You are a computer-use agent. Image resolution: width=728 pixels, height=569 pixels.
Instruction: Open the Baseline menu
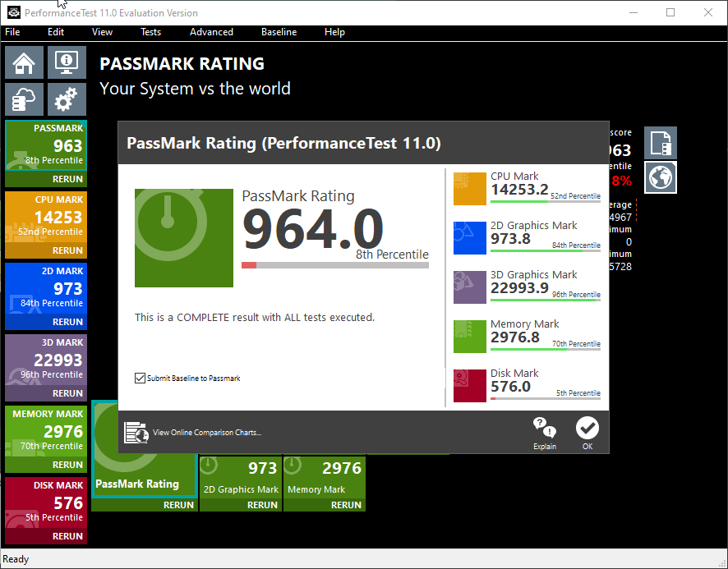pyautogui.click(x=279, y=32)
